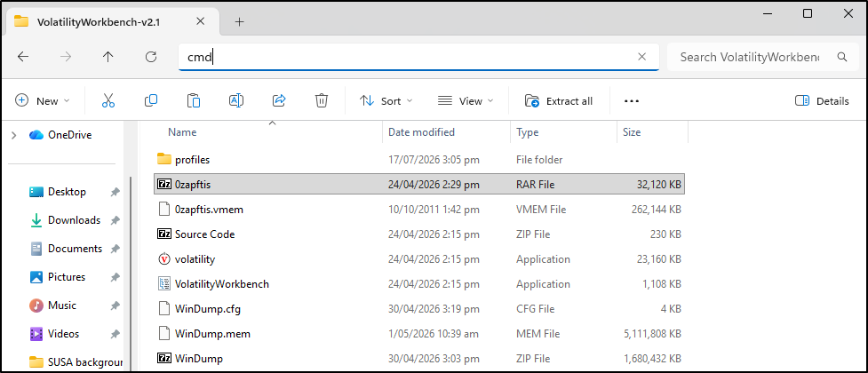Click the Copy icon in toolbar

(150, 100)
